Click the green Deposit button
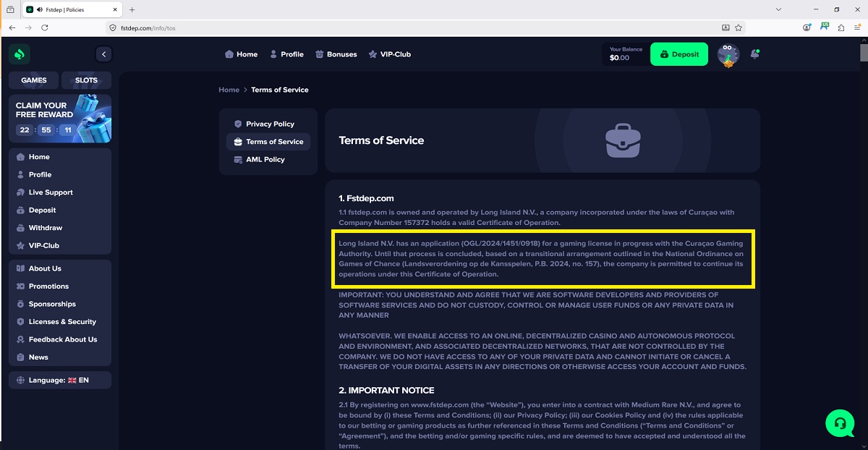This screenshot has height=450, width=868. click(x=679, y=54)
